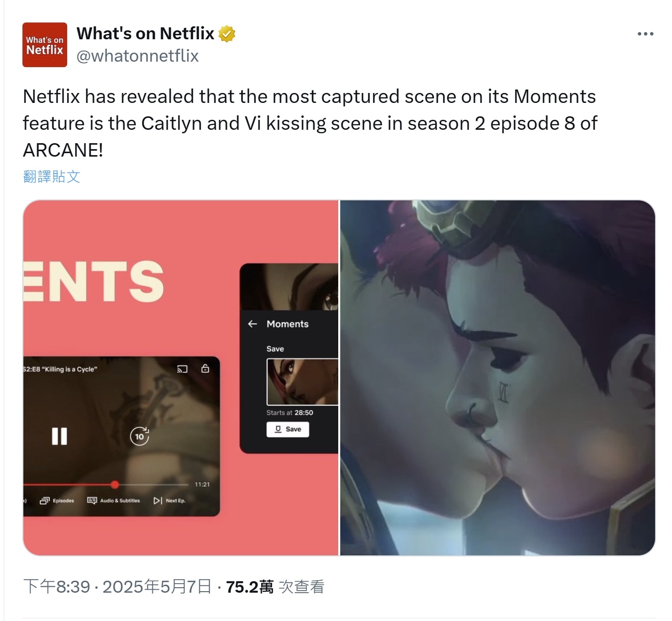This screenshot has width=672, height=621.
Task: Click the gold verified badge
Action: coord(227,34)
